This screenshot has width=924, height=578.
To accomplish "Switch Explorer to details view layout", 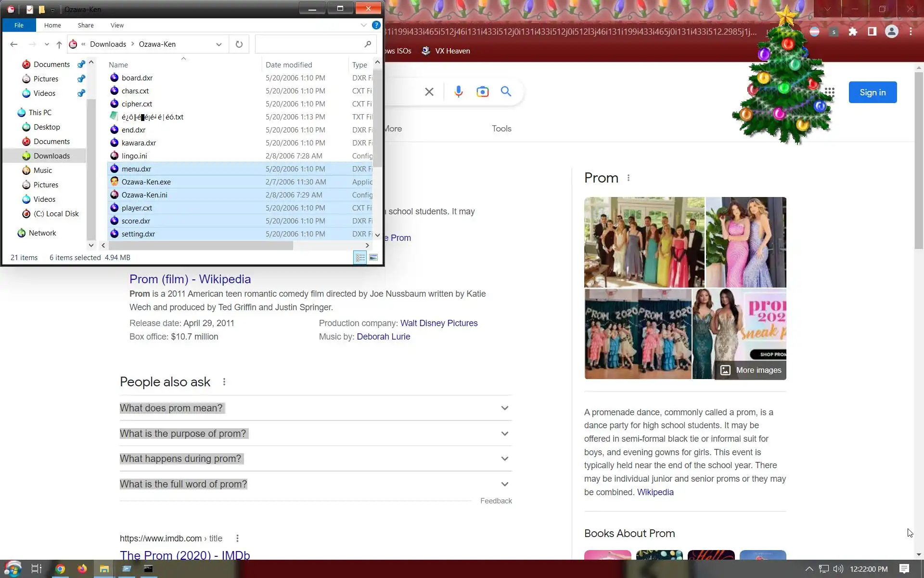I will pyautogui.click(x=360, y=258).
